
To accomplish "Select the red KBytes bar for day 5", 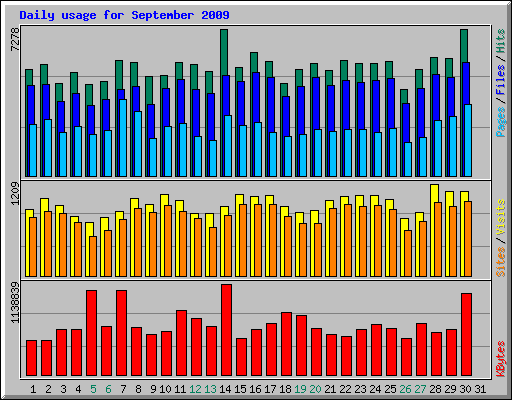I will [91, 333].
